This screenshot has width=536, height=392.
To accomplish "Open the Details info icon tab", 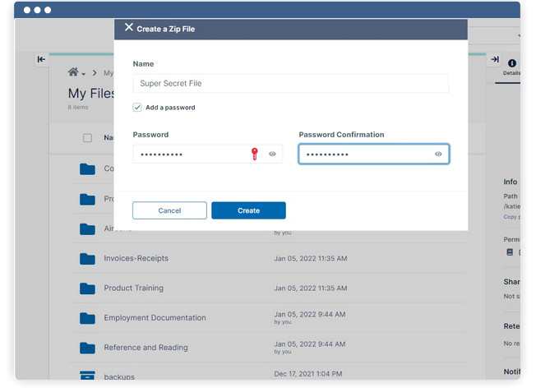I will tap(511, 67).
